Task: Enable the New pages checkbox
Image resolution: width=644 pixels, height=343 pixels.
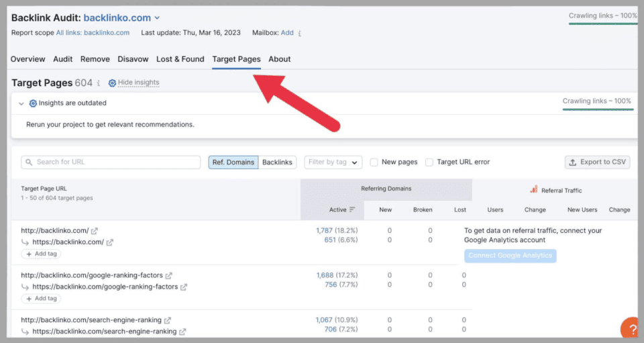Action: pos(374,162)
